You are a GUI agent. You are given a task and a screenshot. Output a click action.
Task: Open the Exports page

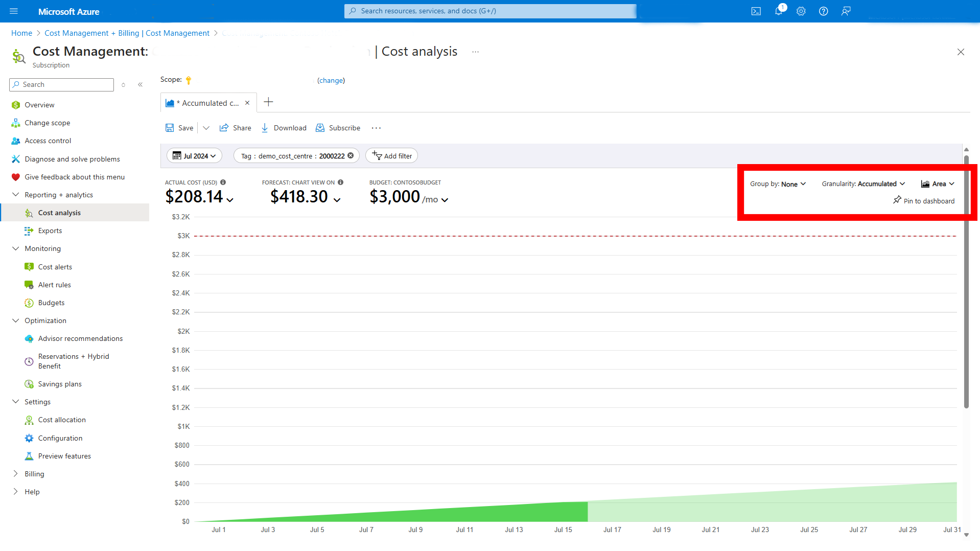coord(50,231)
